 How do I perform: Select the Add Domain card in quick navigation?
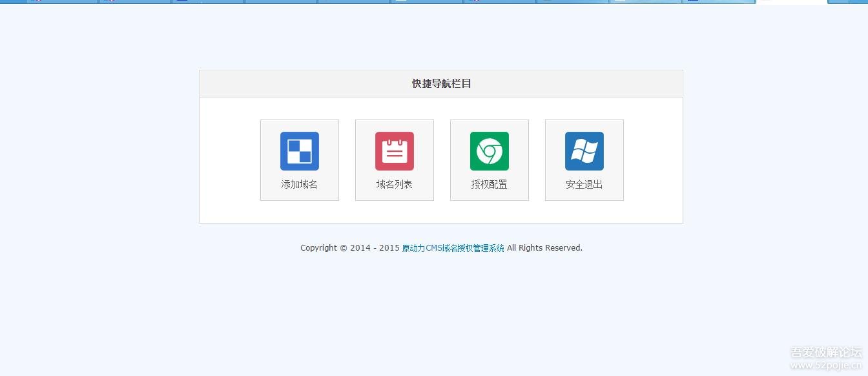pos(299,160)
